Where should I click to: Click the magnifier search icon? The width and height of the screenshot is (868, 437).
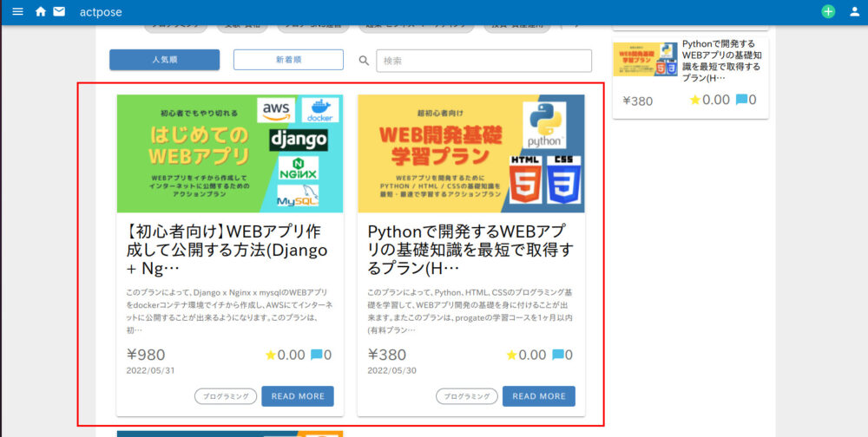coord(364,61)
